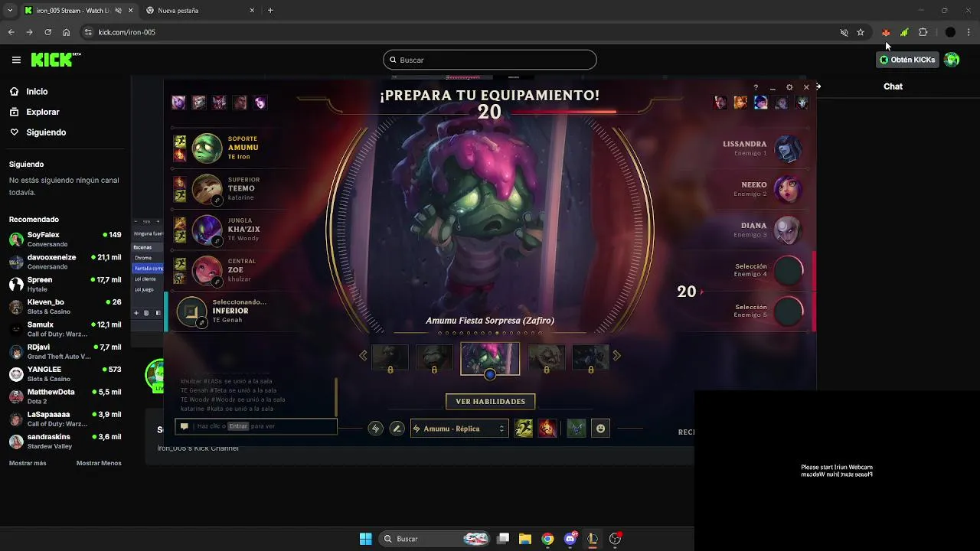
Task: Open the Amumu - Réplica rune page dropdown
Action: click(x=459, y=429)
